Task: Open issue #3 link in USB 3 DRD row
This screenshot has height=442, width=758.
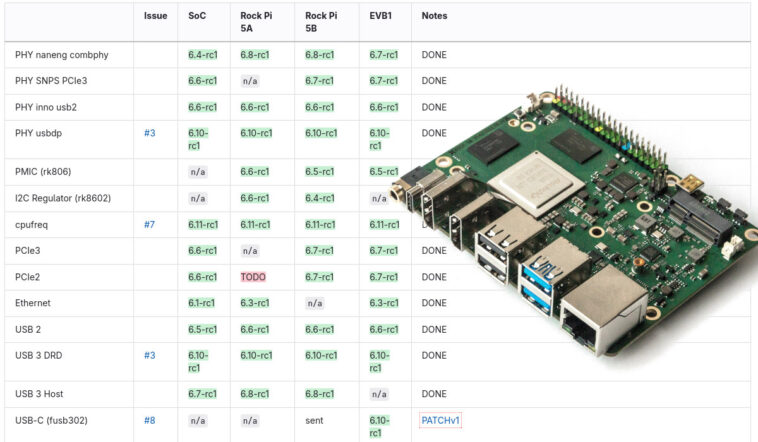Action: tap(149, 355)
